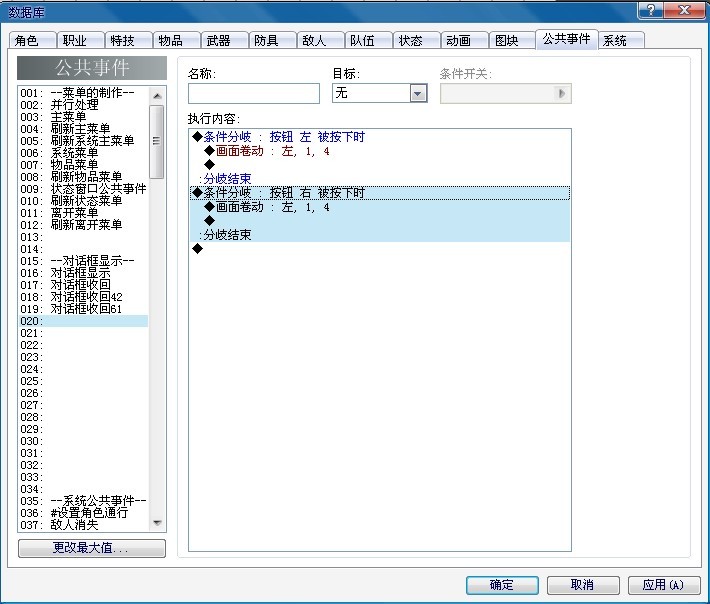Select event 005: 刷新系统主菜单
The width and height of the screenshot is (710, 604).
[83, 141]
